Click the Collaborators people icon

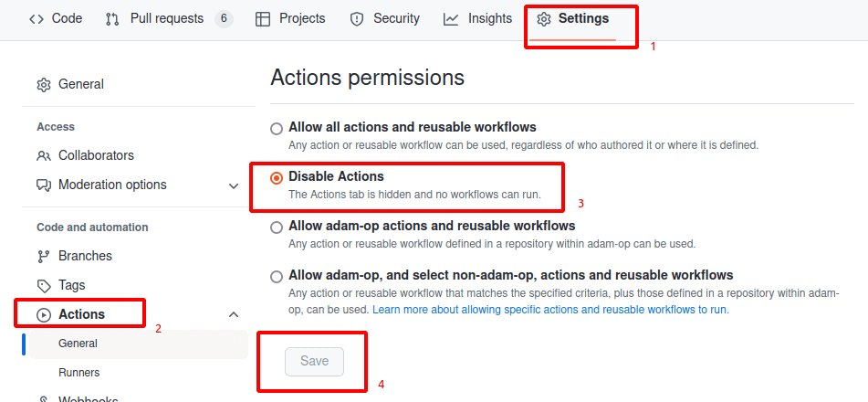44,156
